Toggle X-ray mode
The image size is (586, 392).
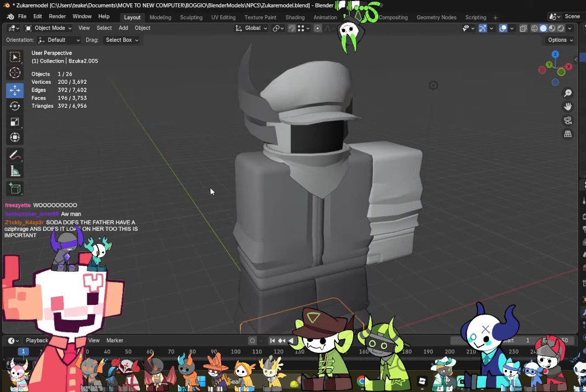pos(523,28)
